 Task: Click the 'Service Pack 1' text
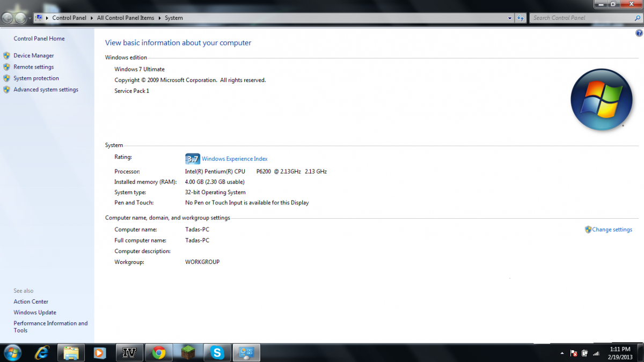click(x=132, y=91)
